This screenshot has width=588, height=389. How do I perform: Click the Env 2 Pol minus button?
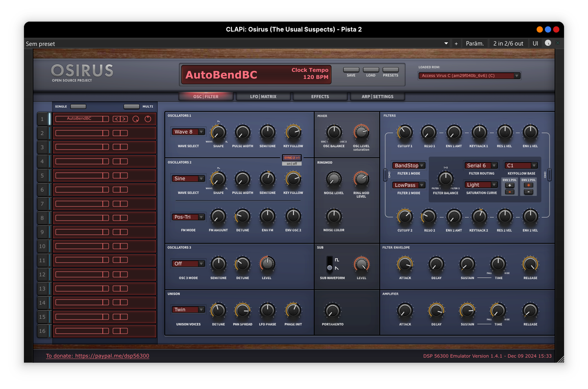528,192
